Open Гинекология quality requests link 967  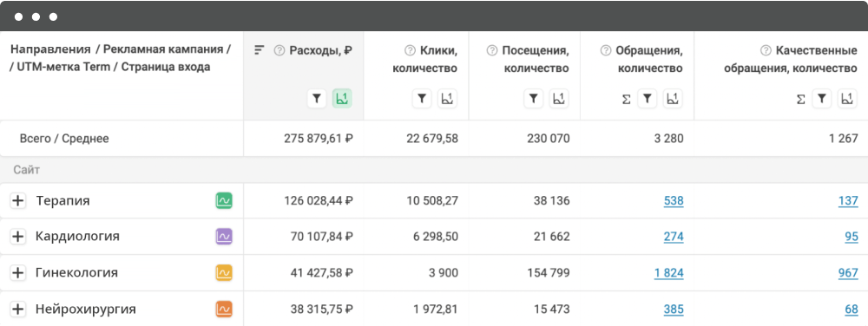(x=848, y=272)
